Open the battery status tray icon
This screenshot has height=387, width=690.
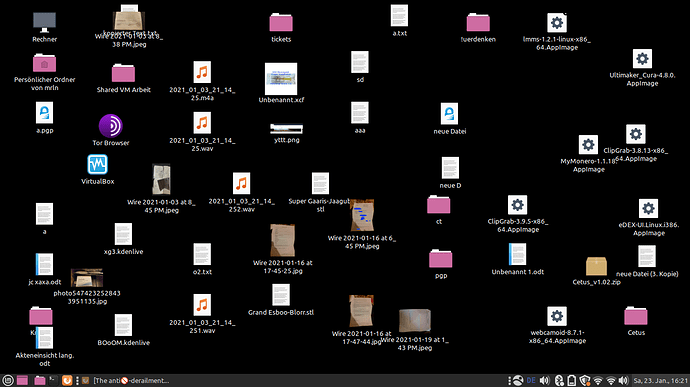click(x=572, y=380)
